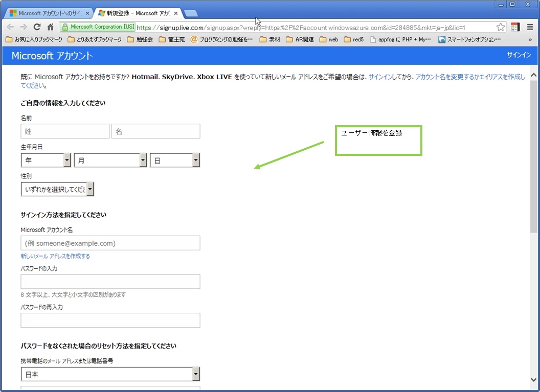Open the Chrome menu (three lines) icon
540x392 pixels.
tap(530, 27)
